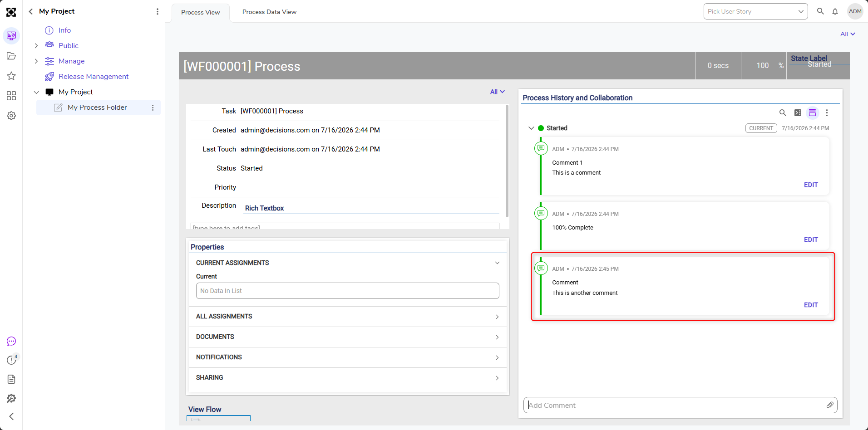Switch to Process Data View tab
The width and height of the screenshot is (868, 430).
coord(269,12)
